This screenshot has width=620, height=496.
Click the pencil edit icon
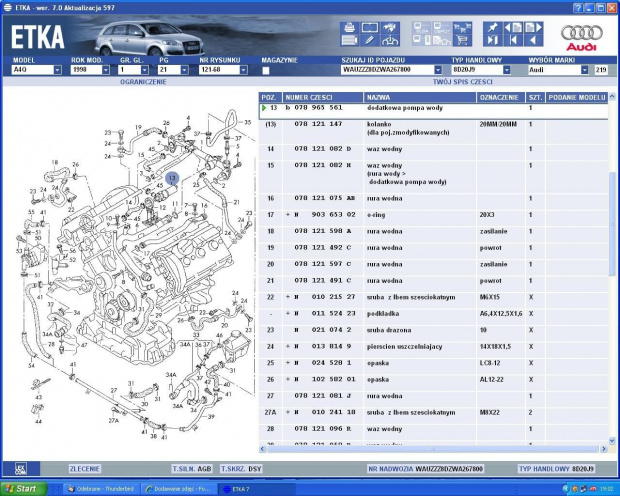tap(370, 40)
